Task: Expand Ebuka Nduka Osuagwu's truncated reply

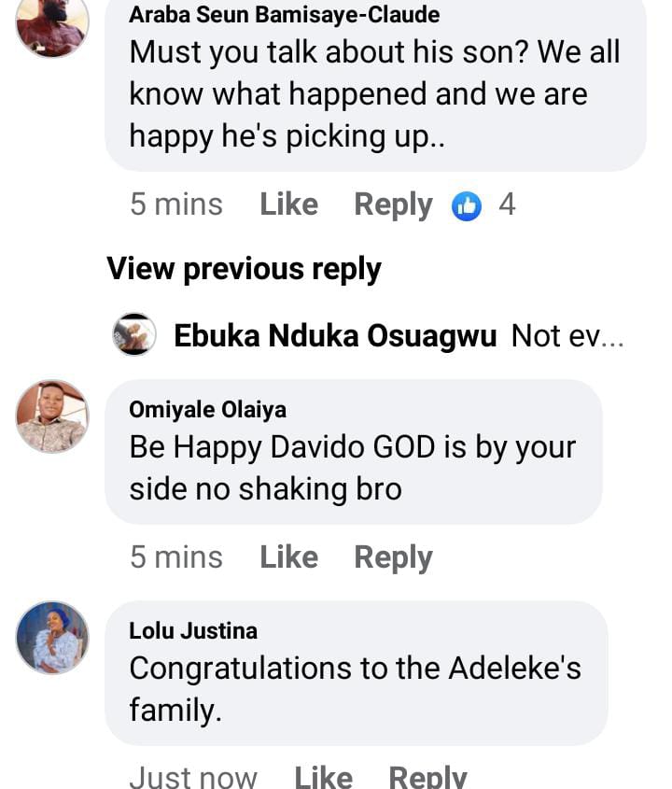Action: 567,336
